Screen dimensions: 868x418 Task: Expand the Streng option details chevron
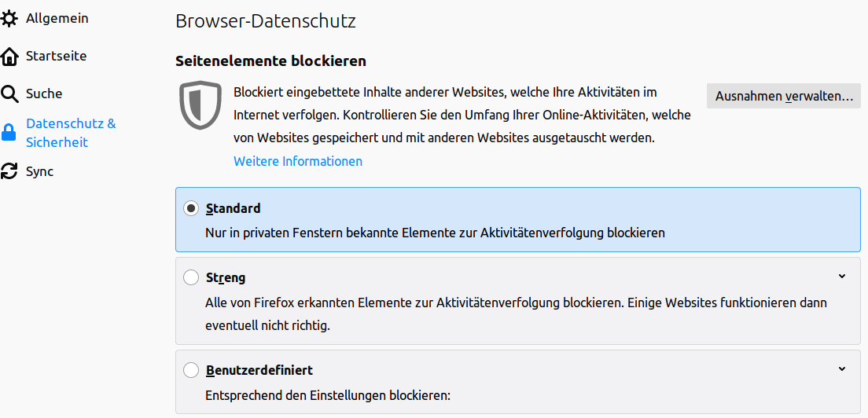(842, 277)
